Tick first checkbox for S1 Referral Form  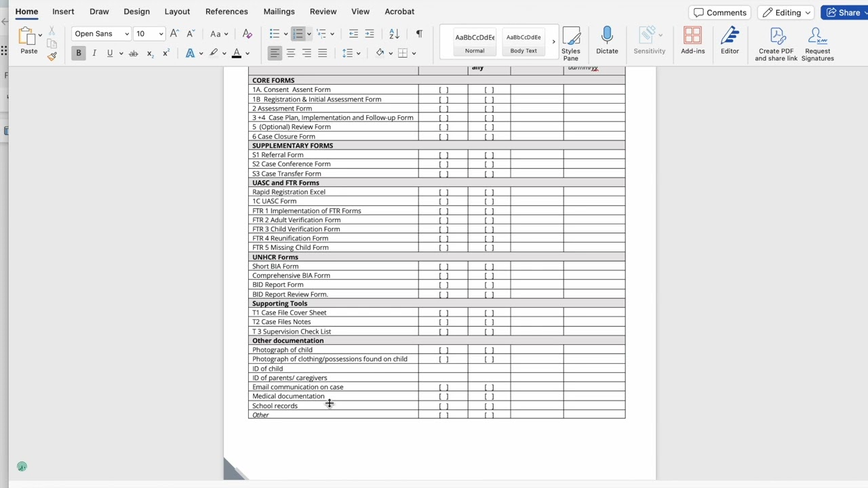pos(443,155)
